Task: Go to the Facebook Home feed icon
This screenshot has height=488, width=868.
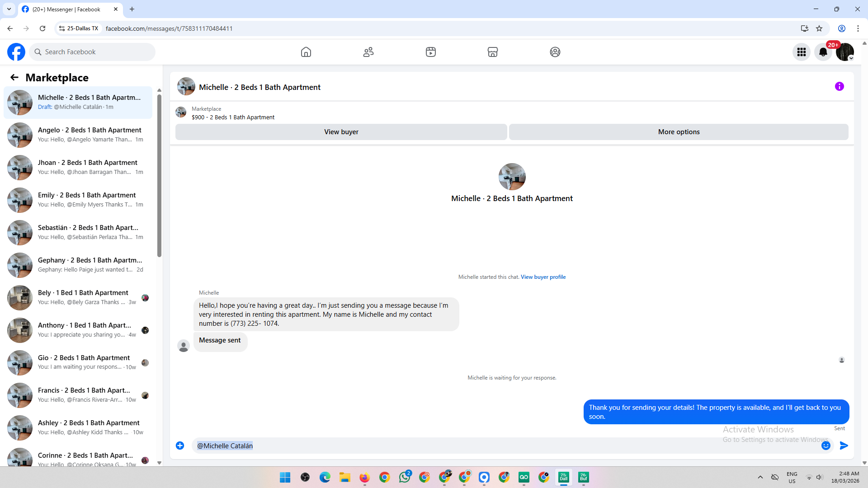Action: pyautogui.click(x=306, y=52)
